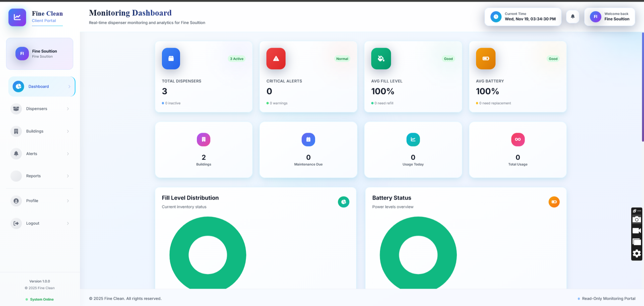Click the blue Total Dispensers card icon
Screen dimensions: 644x306
click(x=171, y=58)
